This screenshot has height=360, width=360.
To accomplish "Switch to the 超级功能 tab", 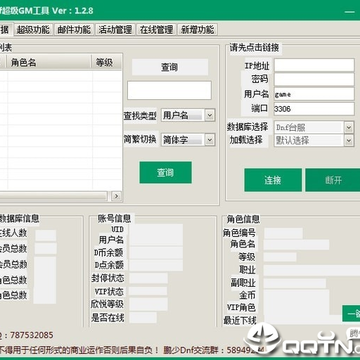I will 33,30.
